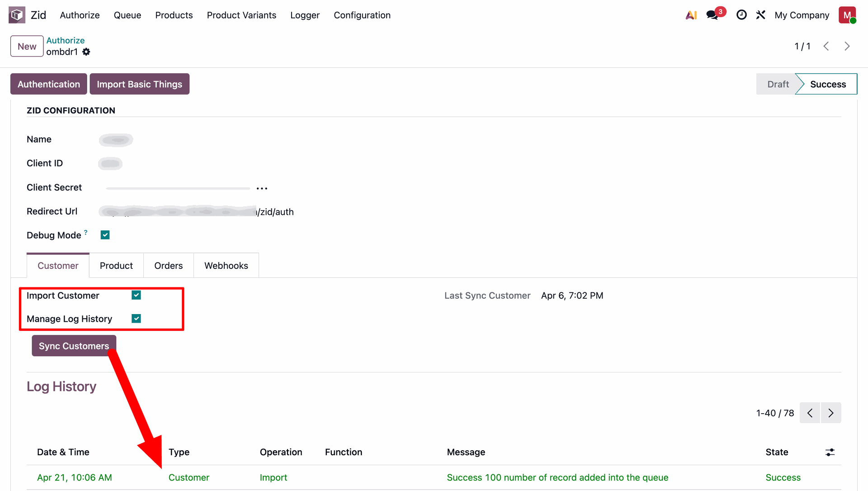The width and height of the screenshot is (868, 491).
Task: Open the record actions gear icon
Action: tap(86, 52)
